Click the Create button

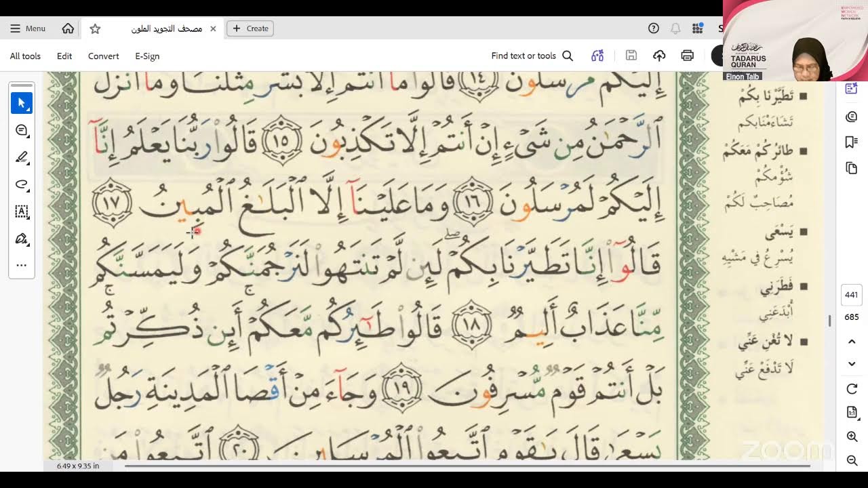click(x=250, y=28)
